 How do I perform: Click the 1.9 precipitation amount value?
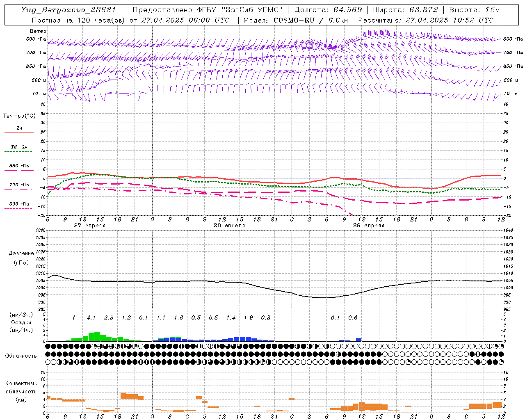point(248,317)
